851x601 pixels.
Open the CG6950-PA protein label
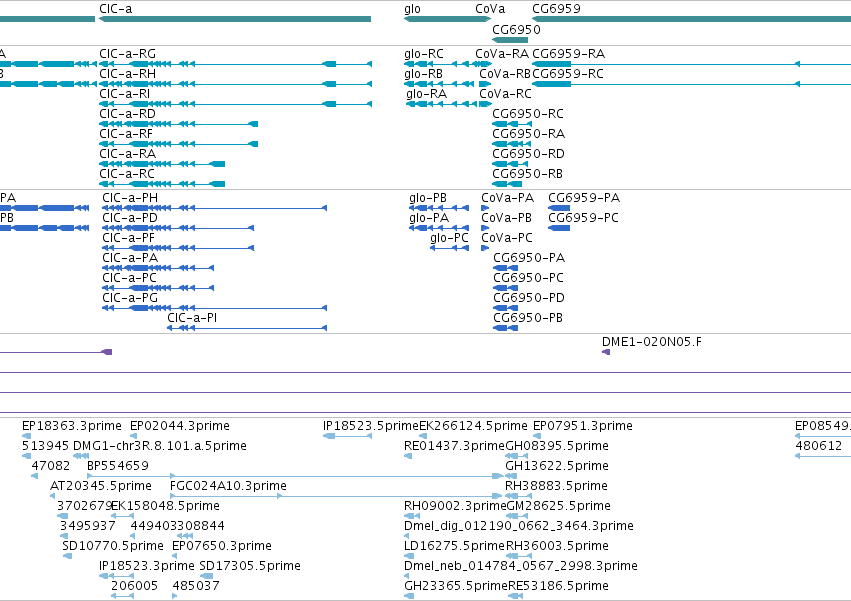529,258
